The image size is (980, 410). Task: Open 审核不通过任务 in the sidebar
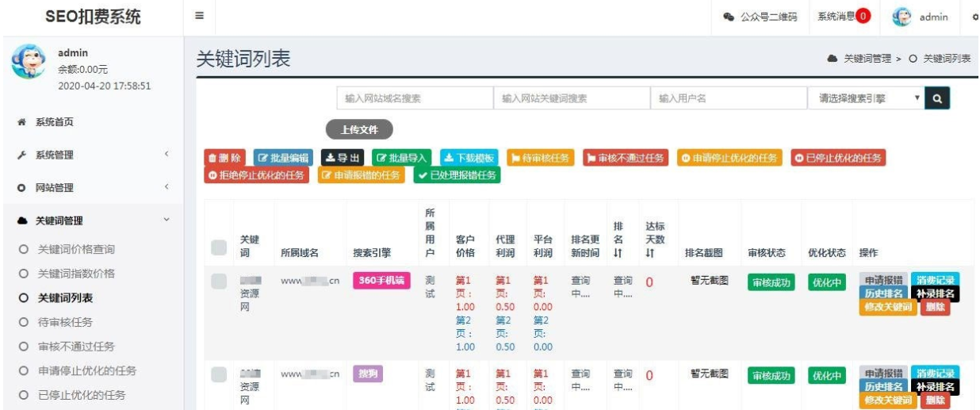tap(76, 347)
